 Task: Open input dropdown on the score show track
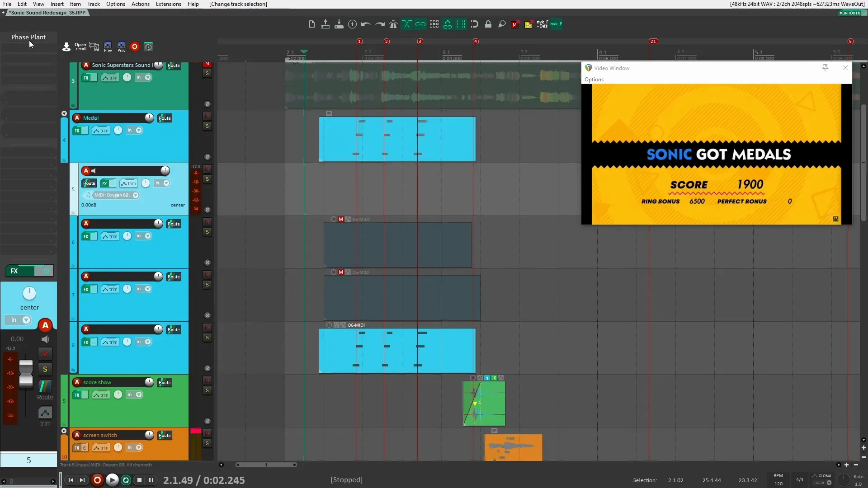(x=134, y=395)
